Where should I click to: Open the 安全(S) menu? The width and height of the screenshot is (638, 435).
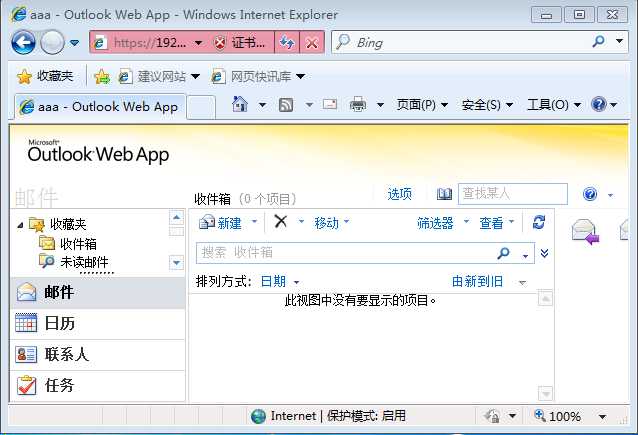pyautogui.click(x=487, y=105)
